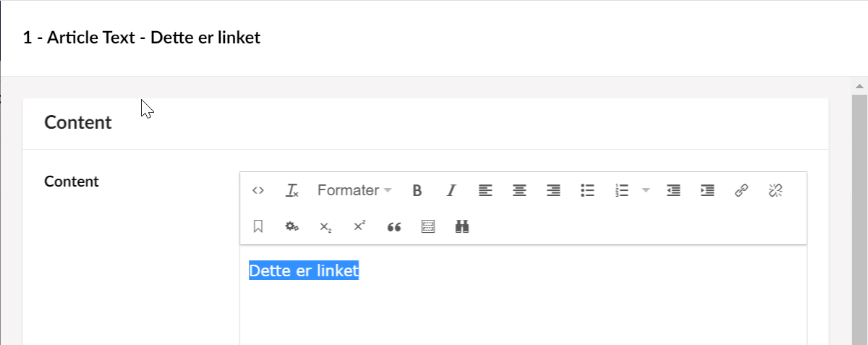868x345 pixels.
Task: Increase indent of the paragraph
Action: pyautogui.click(x=707, y=191)
